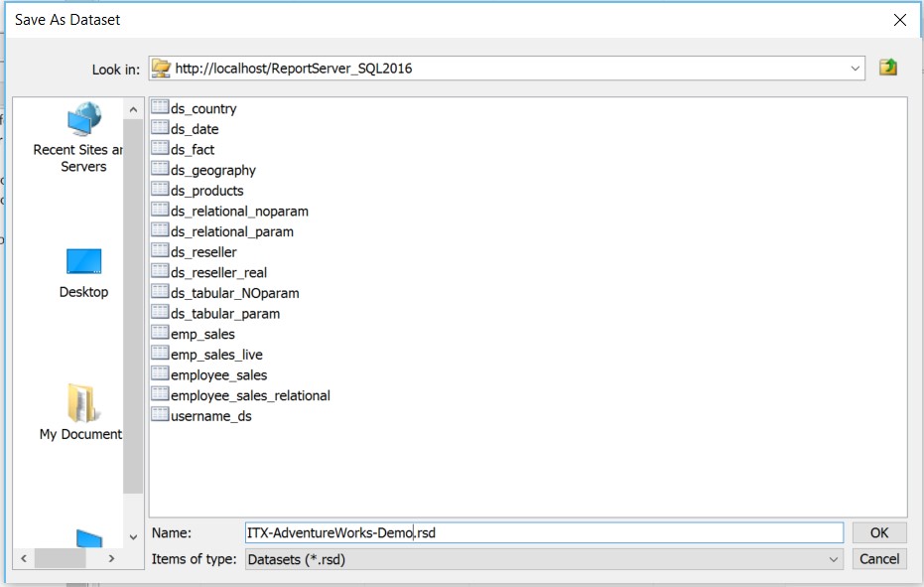This screenshot has width=924, height=587.
Task: Select the emp_sales file name
Action: (202, 335)
